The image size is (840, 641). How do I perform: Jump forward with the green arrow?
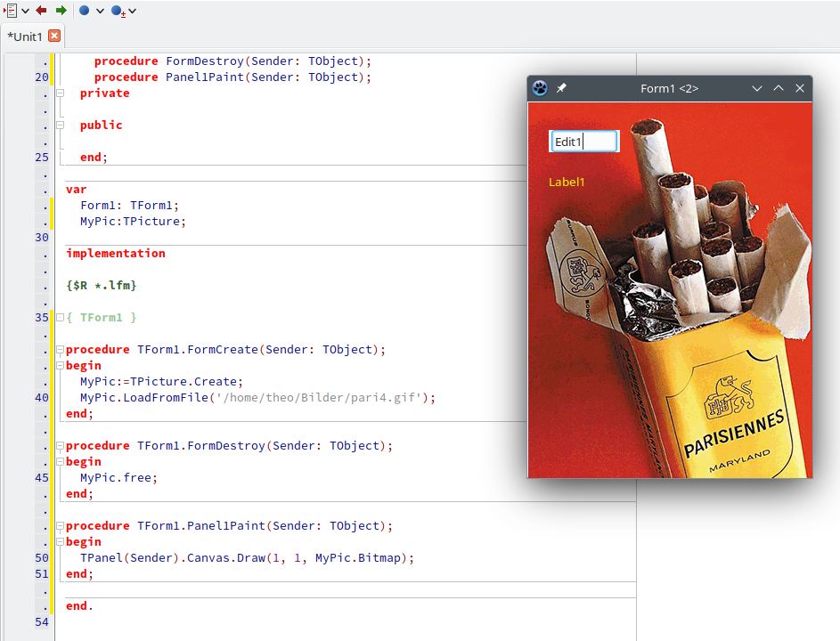tap(61, 10)
